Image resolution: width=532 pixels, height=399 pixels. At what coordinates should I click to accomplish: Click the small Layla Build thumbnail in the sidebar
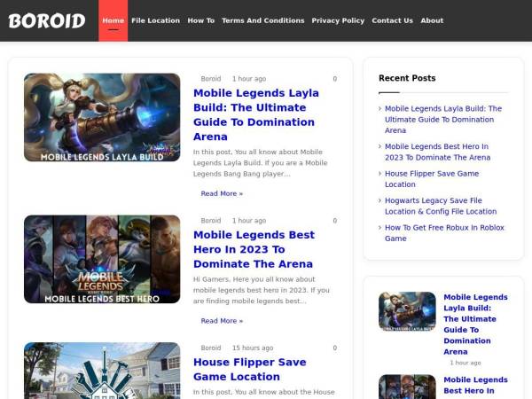[x=407, y=311]
